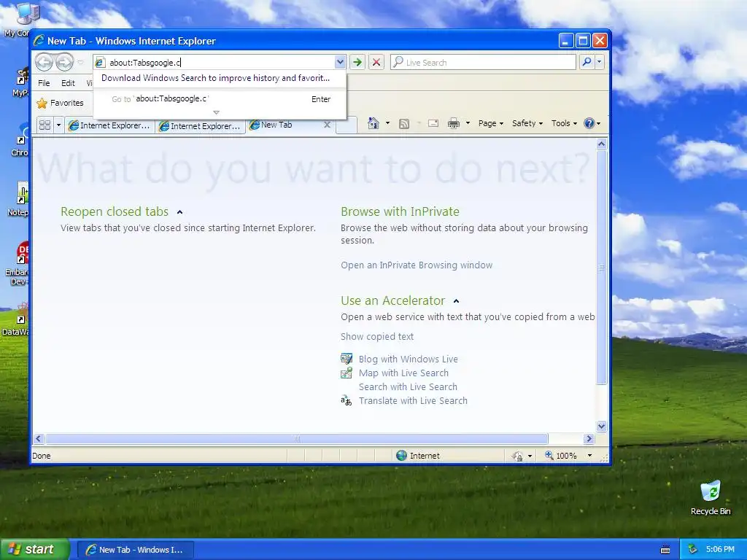
Task: Open the Tools menu
Action: click(x=564, y=123)
